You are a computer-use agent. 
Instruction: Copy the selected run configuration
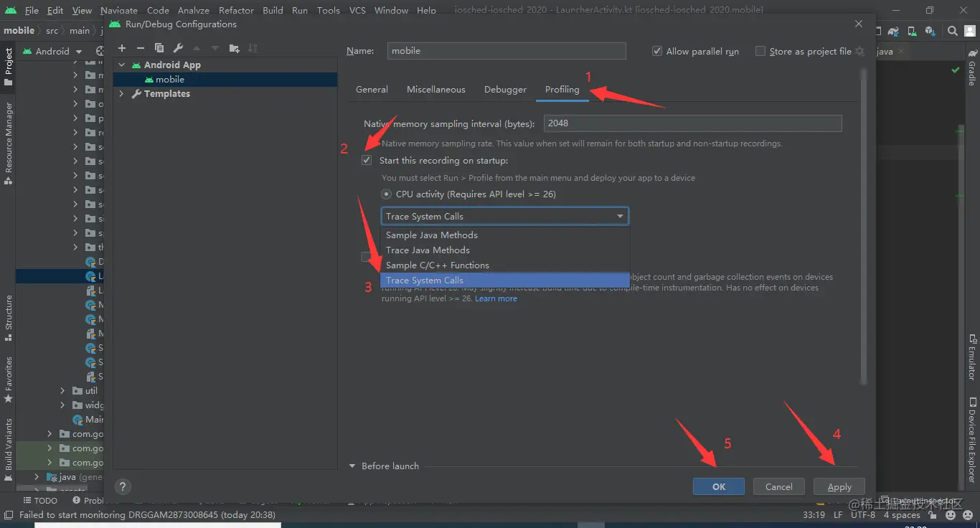coord(159,48)
